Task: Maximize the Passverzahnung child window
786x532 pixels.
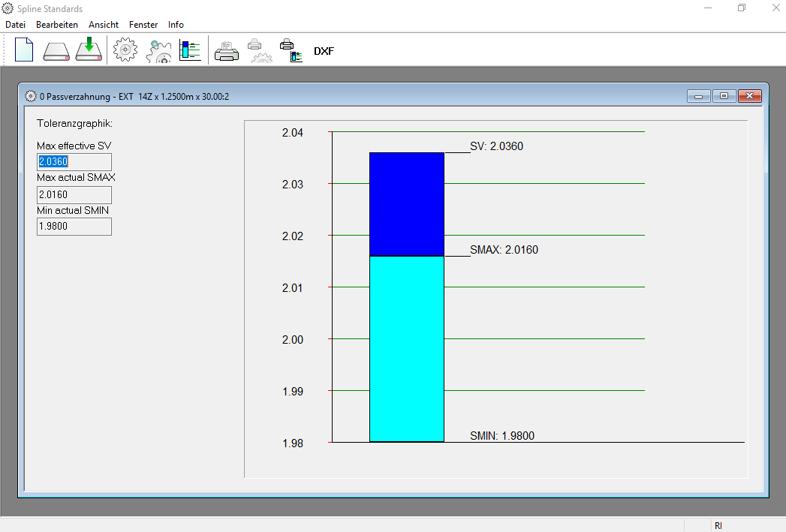Action: (724, 96)
